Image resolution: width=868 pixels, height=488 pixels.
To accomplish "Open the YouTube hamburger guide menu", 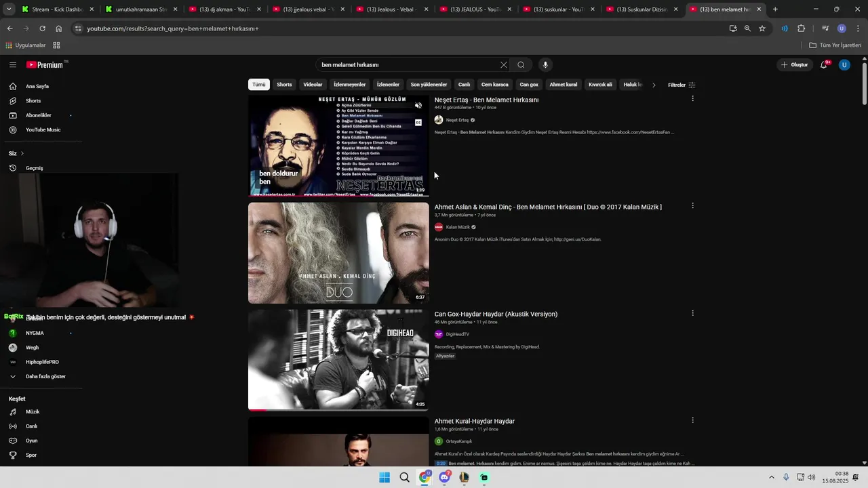I will tap(13, 65).
